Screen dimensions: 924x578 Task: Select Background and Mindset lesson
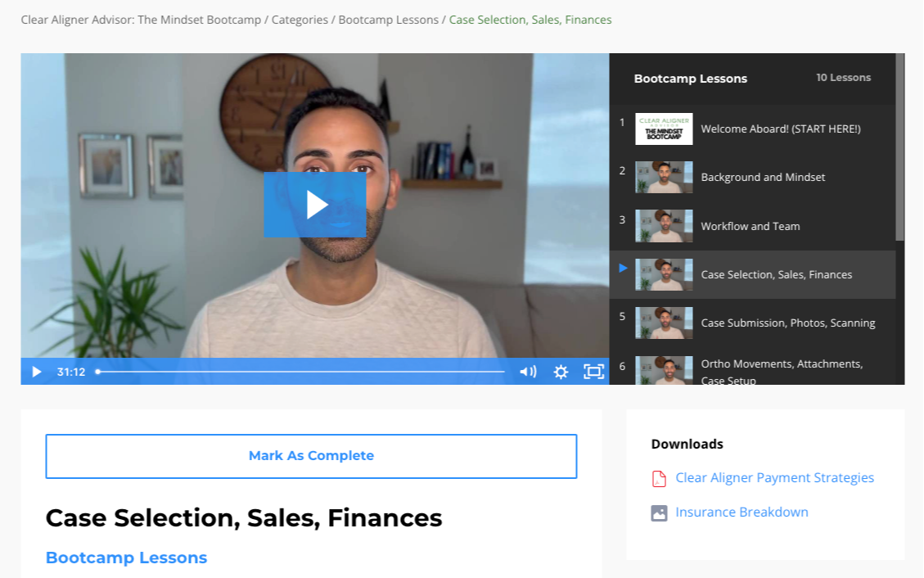click(752, 178)
